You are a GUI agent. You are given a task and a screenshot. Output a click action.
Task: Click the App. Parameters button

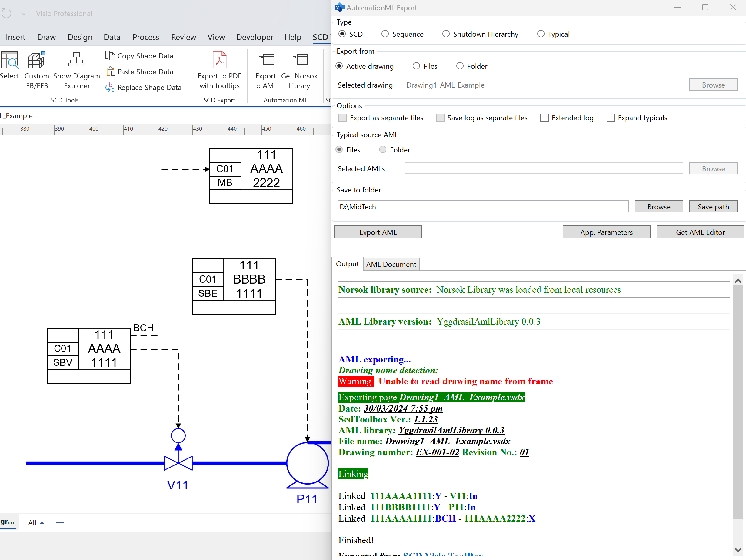pos(606,232)
